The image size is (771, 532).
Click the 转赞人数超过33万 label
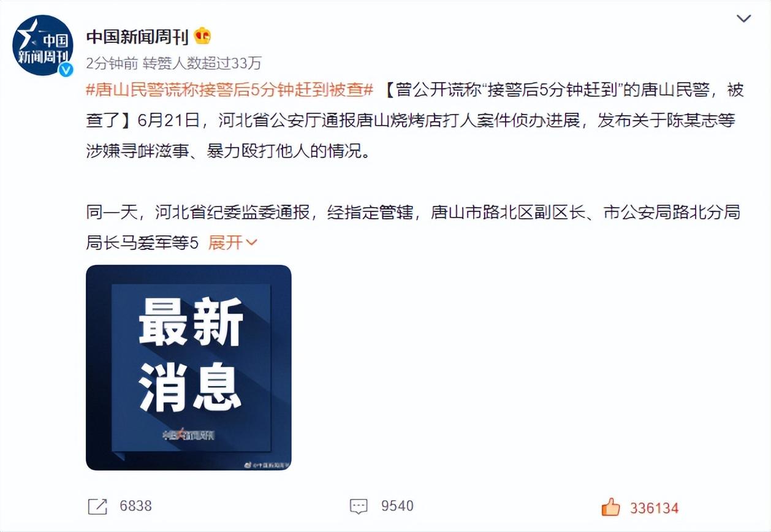[x=202, y=63]
